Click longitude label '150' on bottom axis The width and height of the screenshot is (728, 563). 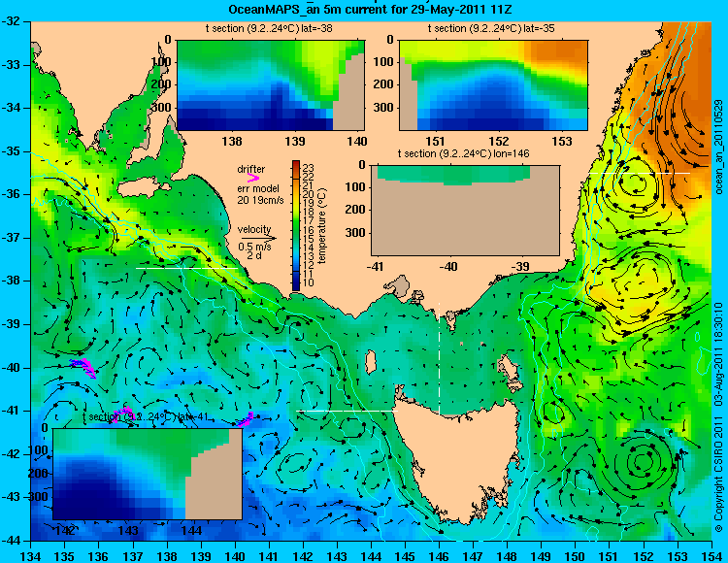[x=576, y=556]
